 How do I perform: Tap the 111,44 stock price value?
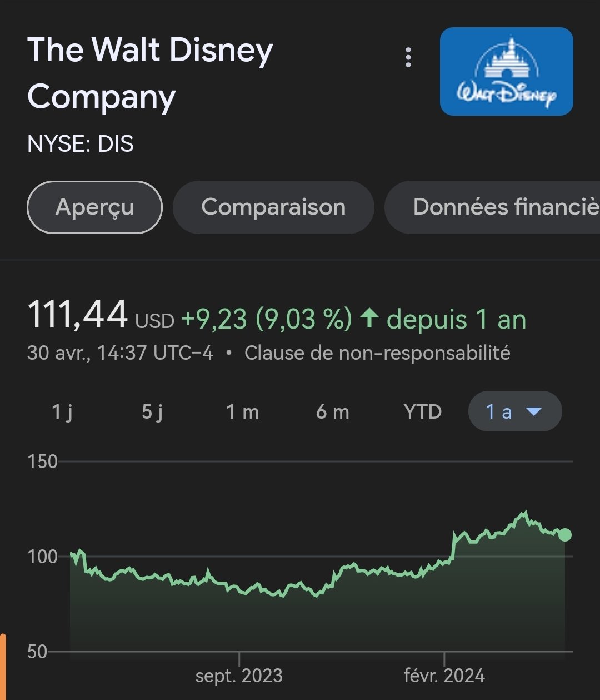[x=78, y=315]
